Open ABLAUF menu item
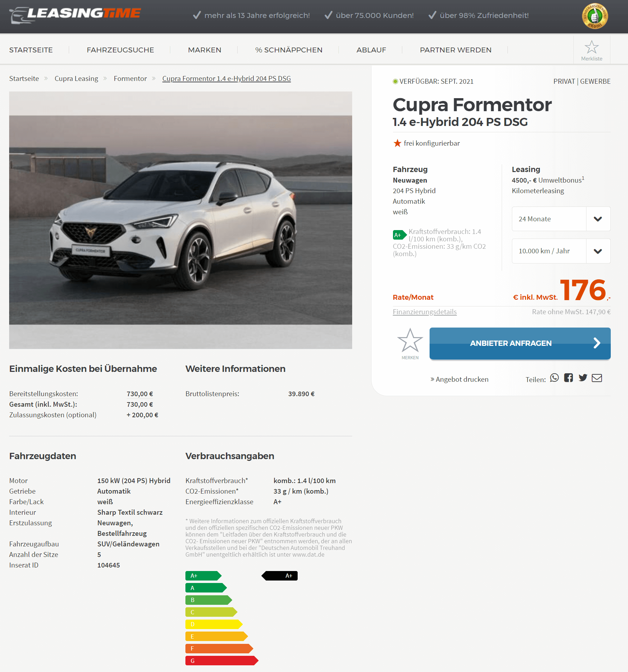The height and width of the screenshot is (672, 628). pos(371,50)
